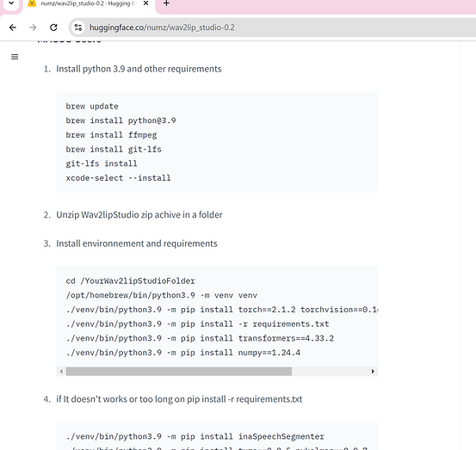Open the tab search dropdown arrow
476x450 pixels.
click(11, 3)
